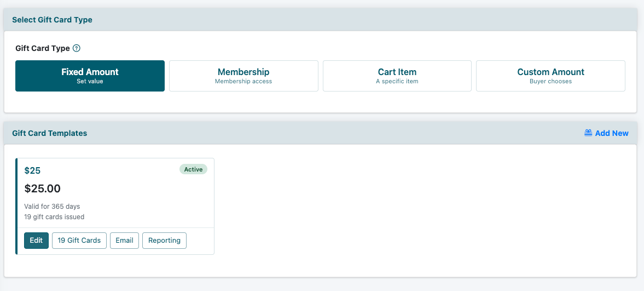
Task: Click the Gift Card Templates header
Action: click(50, 133)
